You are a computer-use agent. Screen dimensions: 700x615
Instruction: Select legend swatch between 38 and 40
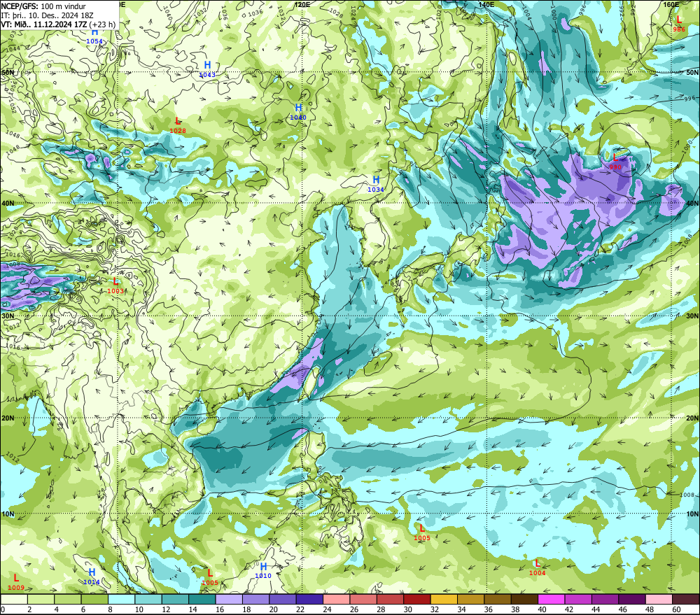point(524,600)
